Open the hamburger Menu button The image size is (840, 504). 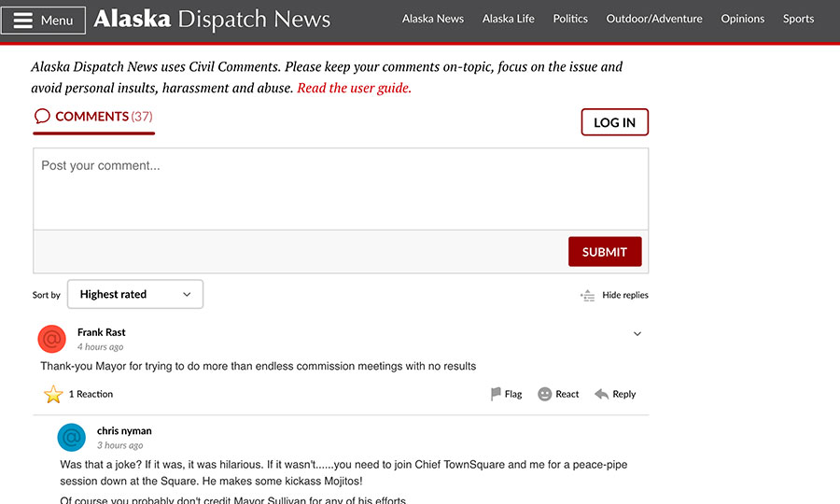(43, 21)
